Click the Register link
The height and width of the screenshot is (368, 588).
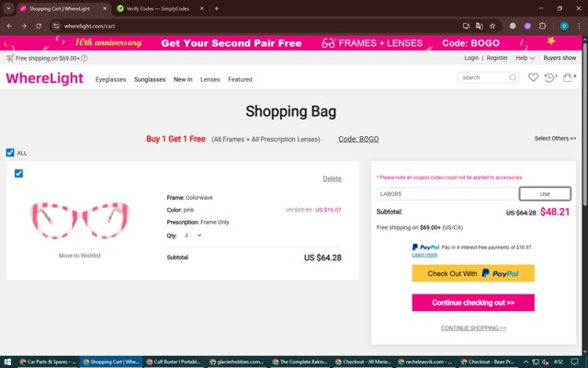[x=497, y=58]
